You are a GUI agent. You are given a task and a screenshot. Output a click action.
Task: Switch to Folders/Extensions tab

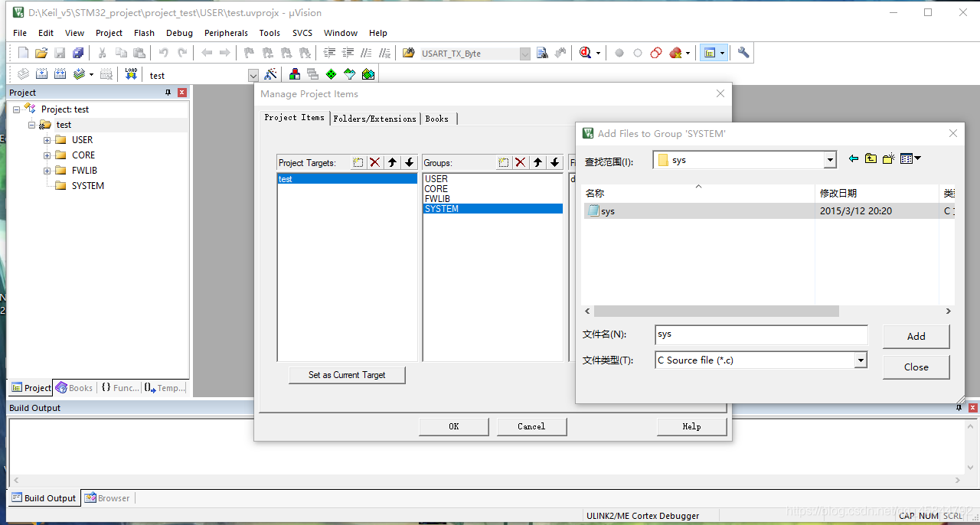[375, 119]
